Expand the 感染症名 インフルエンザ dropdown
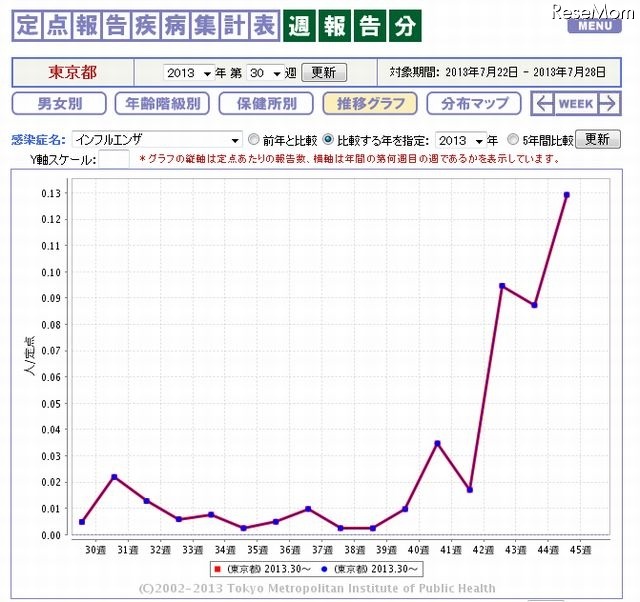 pos(156,140)
